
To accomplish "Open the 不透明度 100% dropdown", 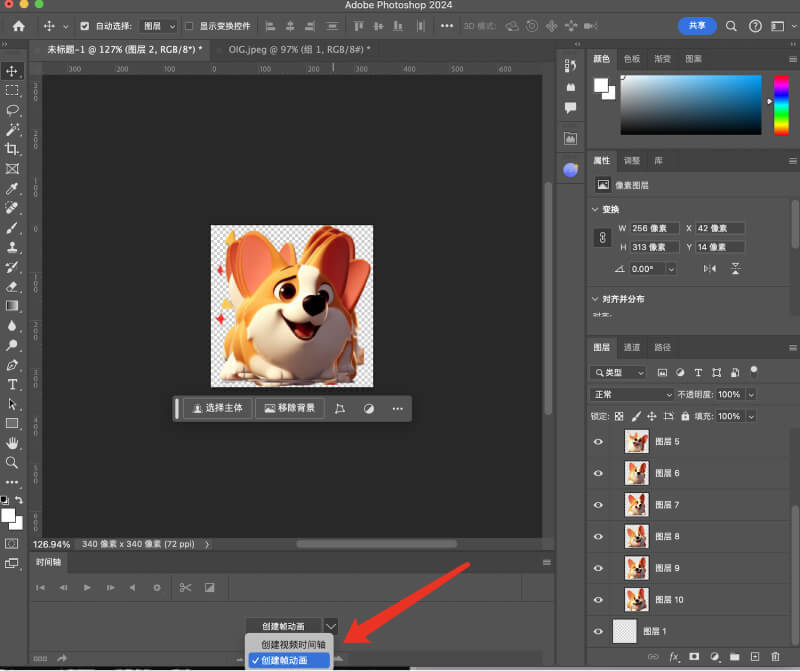I will 751,395.
